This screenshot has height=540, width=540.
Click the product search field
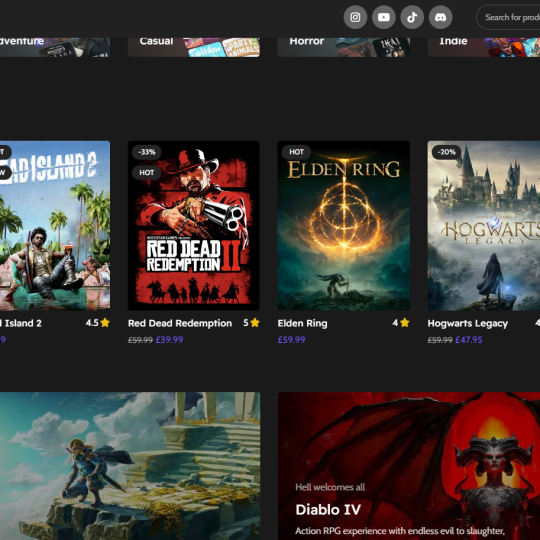click(x=508, y=17)
